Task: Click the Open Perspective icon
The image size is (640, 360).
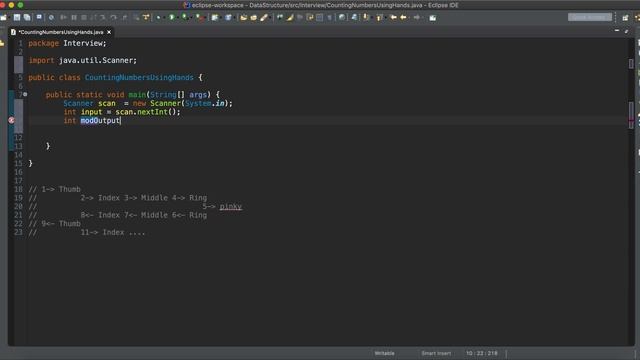Action: (625, 18)
